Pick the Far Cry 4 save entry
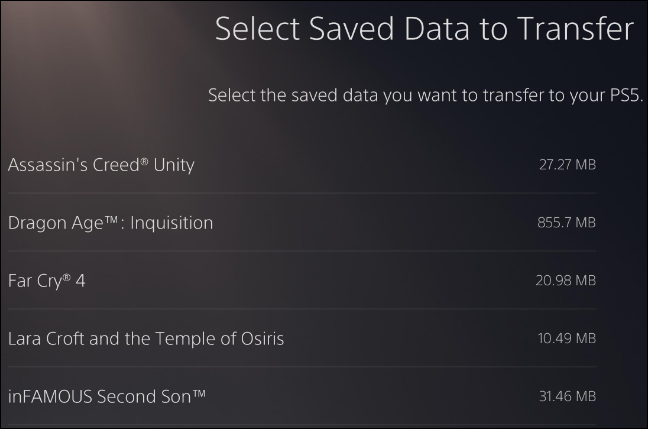Viewport: 648px width, 429px height. [x=47, y=281]
